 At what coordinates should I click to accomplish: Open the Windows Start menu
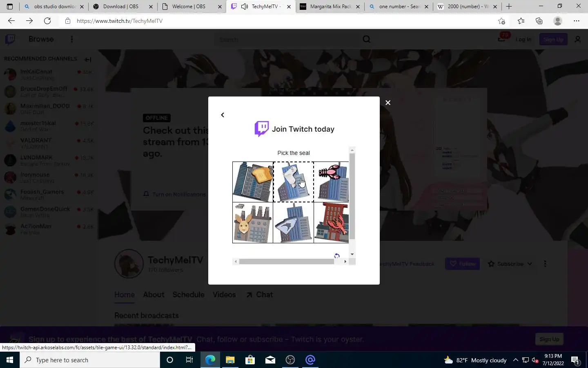[10, 360]
